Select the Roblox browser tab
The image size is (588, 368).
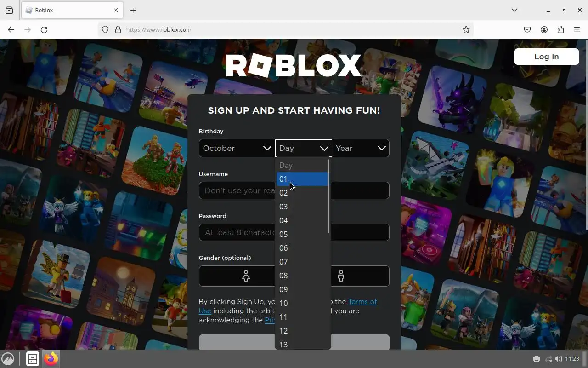coord(72,10)
